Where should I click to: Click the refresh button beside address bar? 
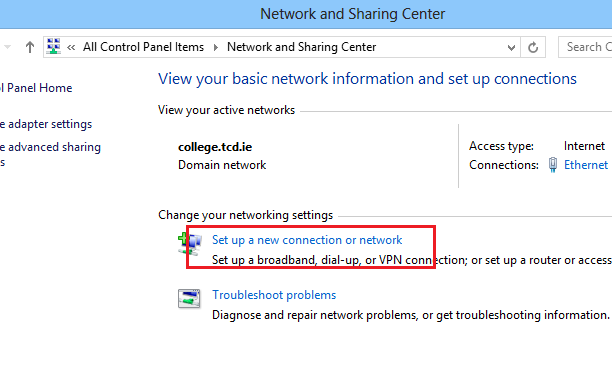coord(533,47)
